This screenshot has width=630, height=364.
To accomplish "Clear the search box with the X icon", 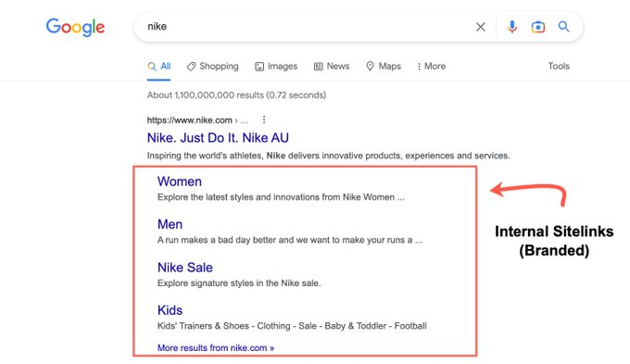I will point(481,27).
